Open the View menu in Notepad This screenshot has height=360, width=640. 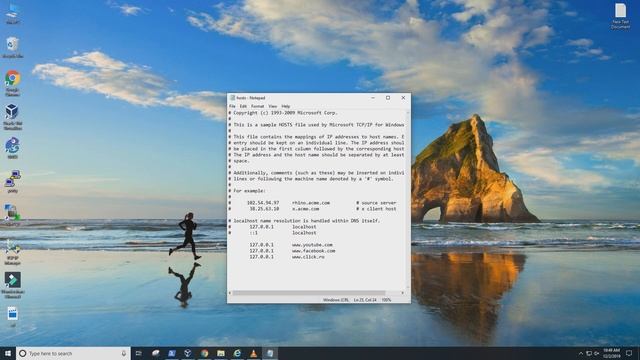click(273, 106)
